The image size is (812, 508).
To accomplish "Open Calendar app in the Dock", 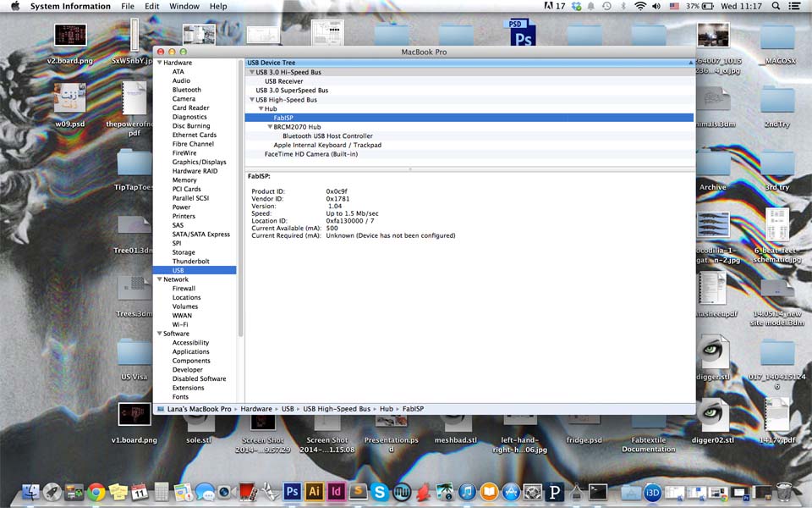I will 140,491.
